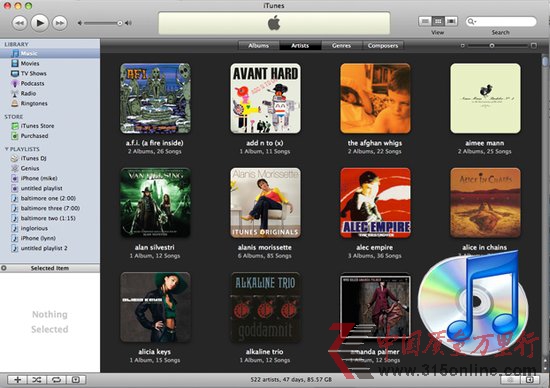Adjust the volume slider knob
The width and height of the screenshot is (550, 388).
click(120, 23)
